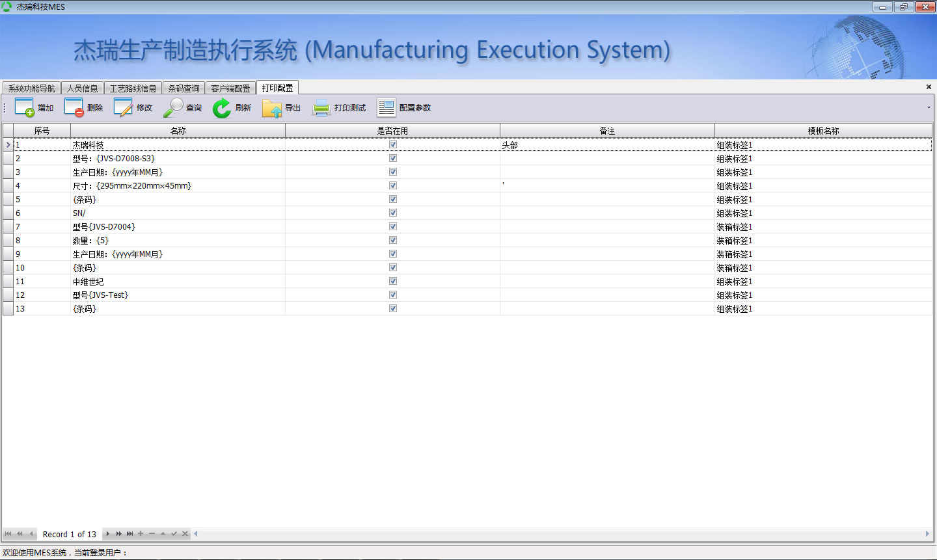Click the 打印测试 (Print test) printer icon

[x=321, y=107]
